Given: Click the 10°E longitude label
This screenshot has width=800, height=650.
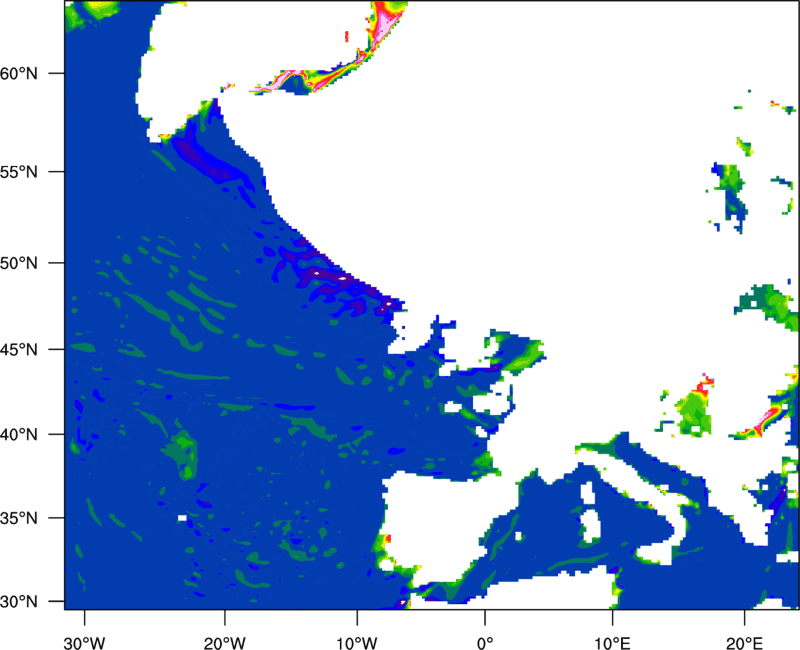Looking at the screenshot, I should [612, 643].
